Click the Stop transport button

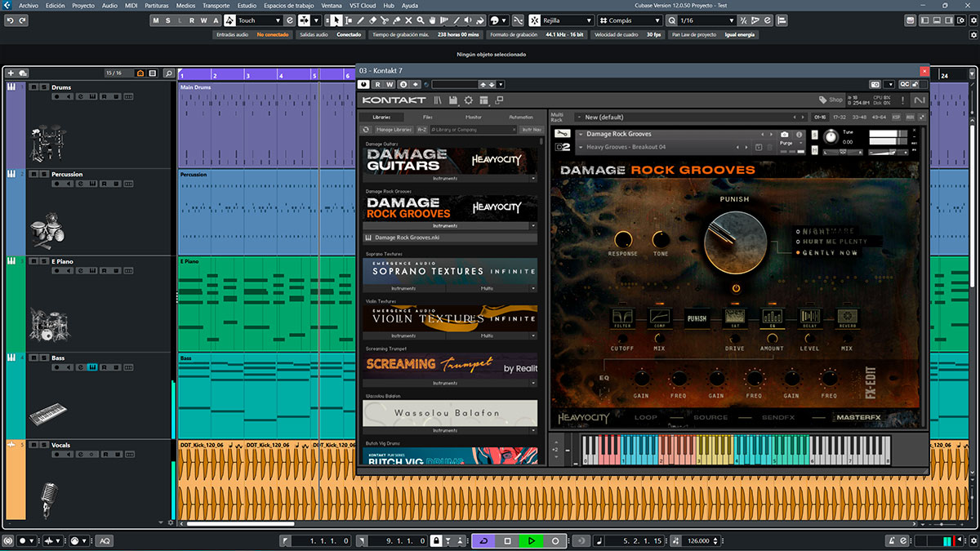coord(507,540)
